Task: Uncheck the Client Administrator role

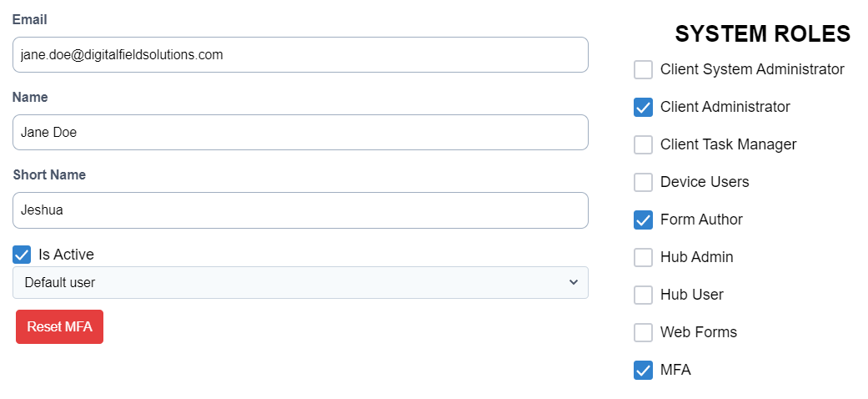Action: [x=643, y=107]
